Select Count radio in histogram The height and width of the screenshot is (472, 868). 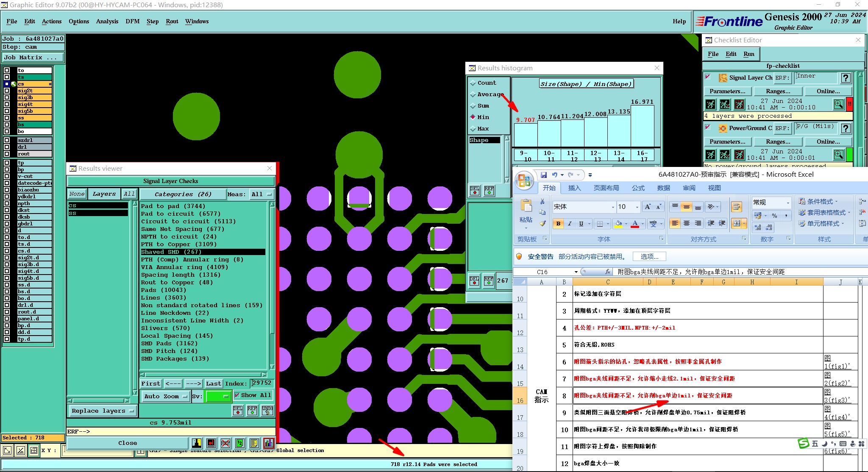473,83
